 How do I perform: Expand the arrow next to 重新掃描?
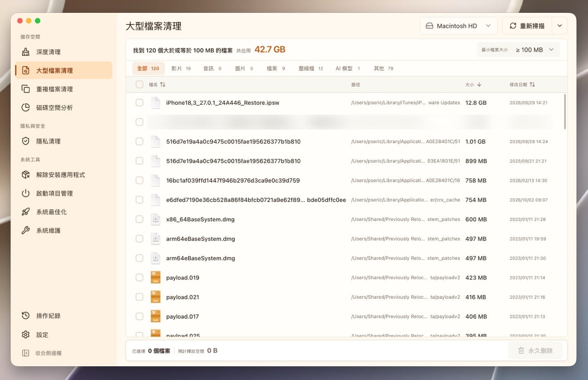560,26
